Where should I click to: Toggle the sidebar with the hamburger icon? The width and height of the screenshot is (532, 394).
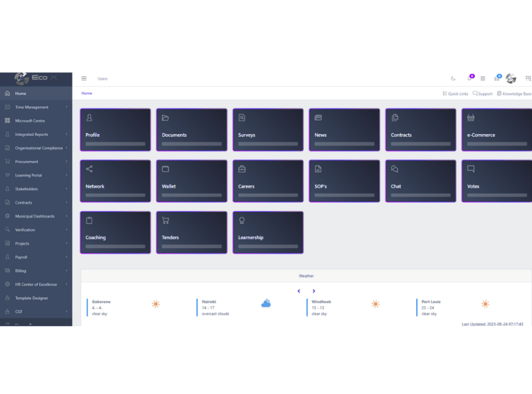pyautogui.click(x=84, y=78)
